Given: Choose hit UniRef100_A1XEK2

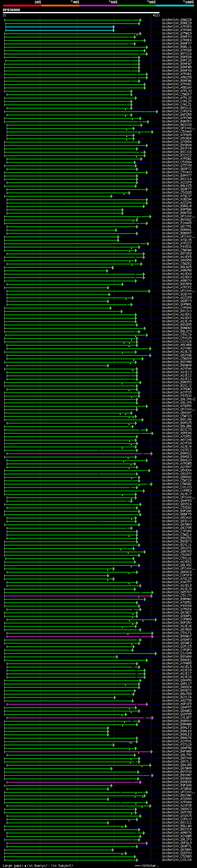Looking at the screenshot, I should 177,562.
